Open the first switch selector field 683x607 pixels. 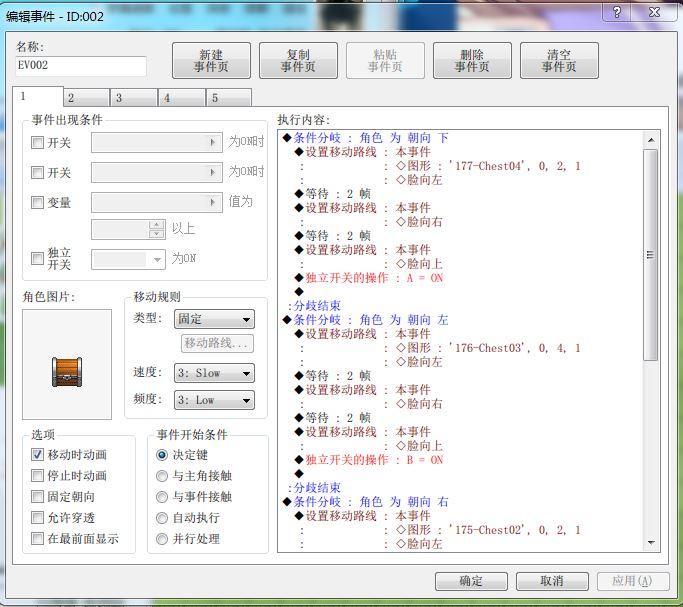pos(157,142)
